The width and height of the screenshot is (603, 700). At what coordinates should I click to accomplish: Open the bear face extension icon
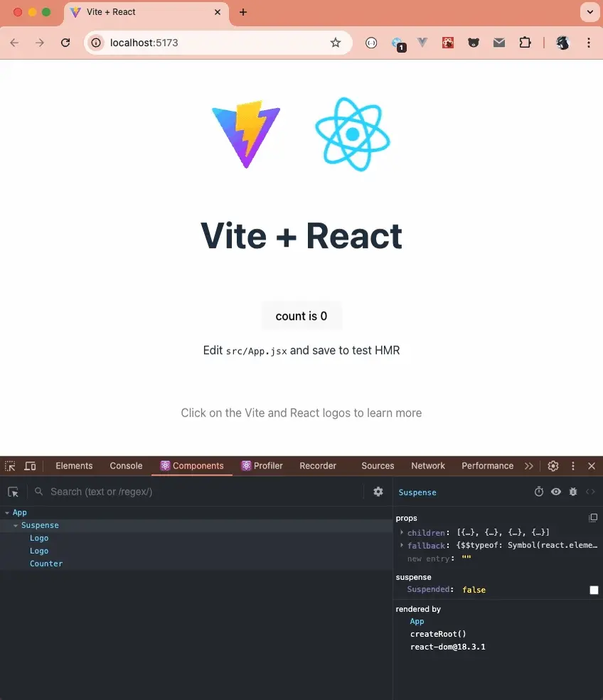tap(474, 43)
